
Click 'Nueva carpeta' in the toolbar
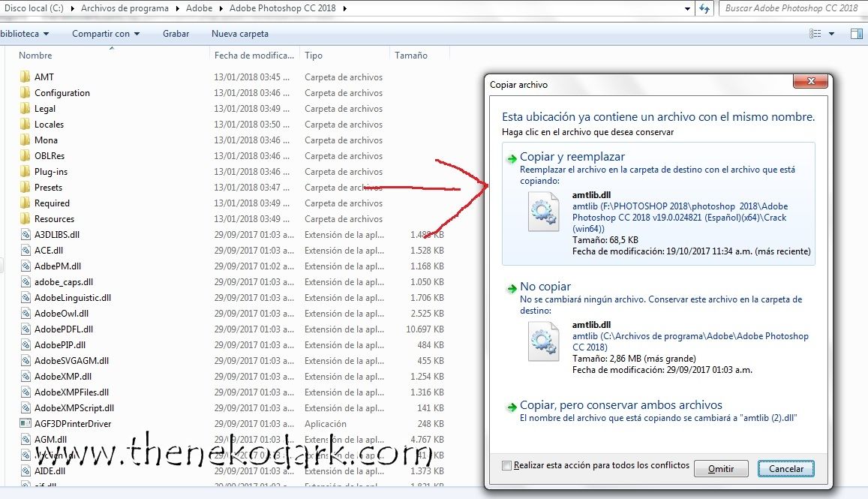click(x=240, y=34)
